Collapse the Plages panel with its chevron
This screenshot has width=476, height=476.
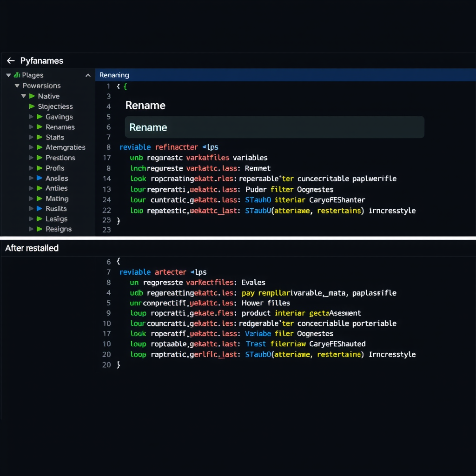[x=87, y=75]
